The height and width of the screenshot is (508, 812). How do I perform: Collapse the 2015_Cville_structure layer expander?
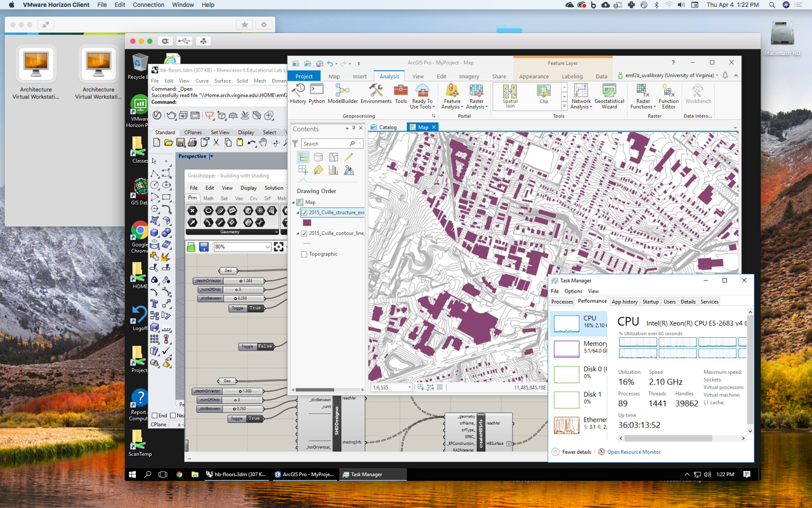tap(298, 213)
